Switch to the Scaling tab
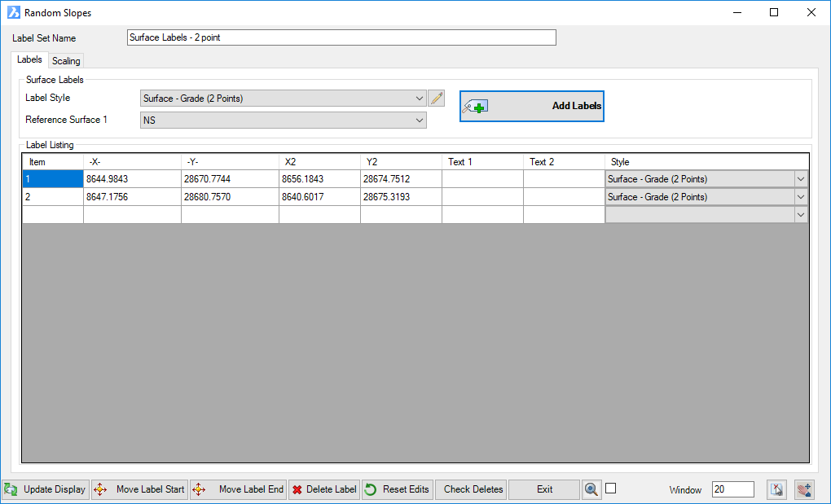 [66, 61]
